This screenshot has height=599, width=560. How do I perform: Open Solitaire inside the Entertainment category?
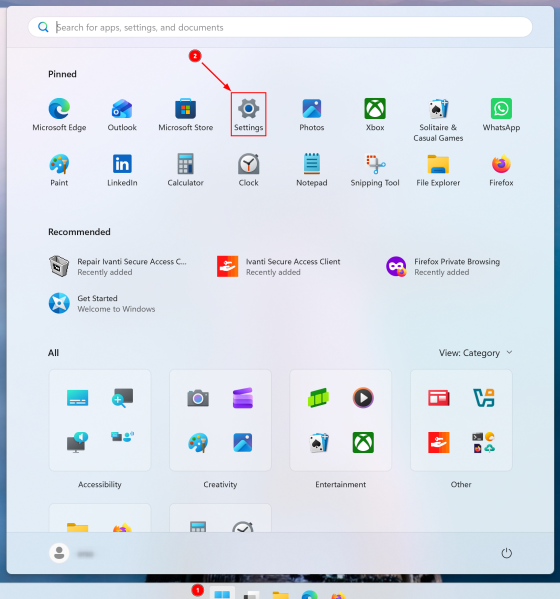tap(318, 442)
